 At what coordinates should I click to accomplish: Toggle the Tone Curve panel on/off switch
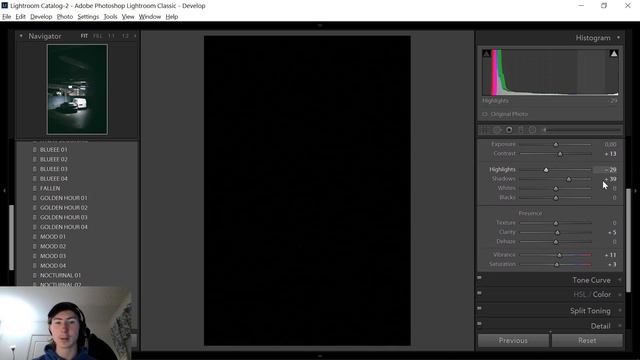point(480,278)
